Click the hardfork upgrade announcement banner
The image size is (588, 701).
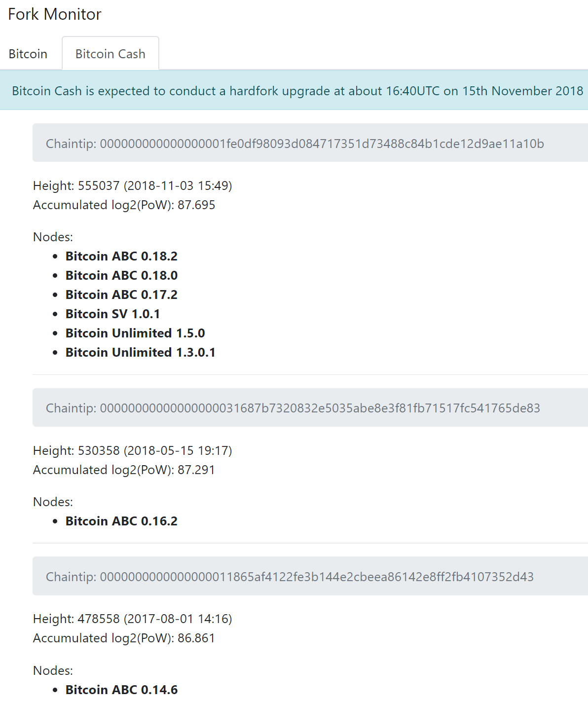[x=294, y=91]
